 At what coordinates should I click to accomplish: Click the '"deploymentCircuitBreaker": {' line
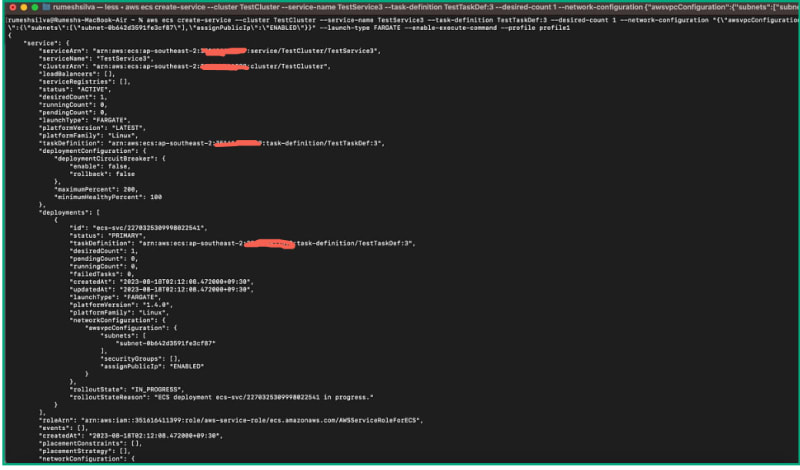coord(110,159)
